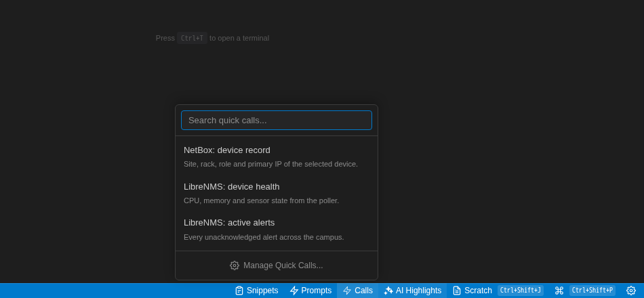Viewport: 644px width, 298px height.
Task: Open Manage Quick Calls...
Action: [277, 265]
